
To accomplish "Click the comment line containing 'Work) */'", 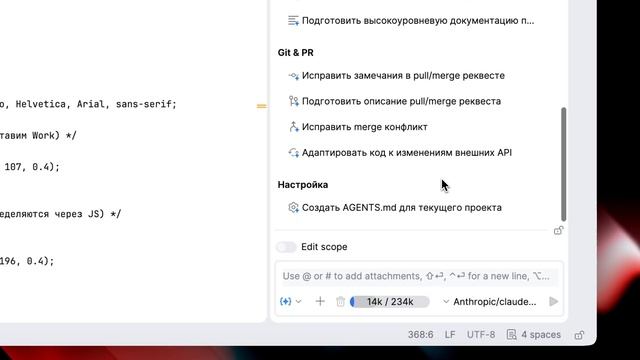I will (38, 136).
